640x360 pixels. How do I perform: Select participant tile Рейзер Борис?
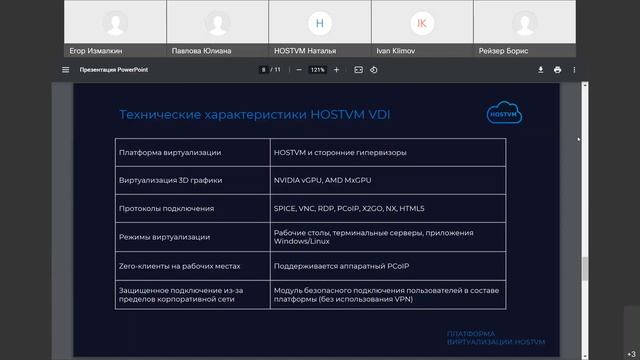point(524,28)
